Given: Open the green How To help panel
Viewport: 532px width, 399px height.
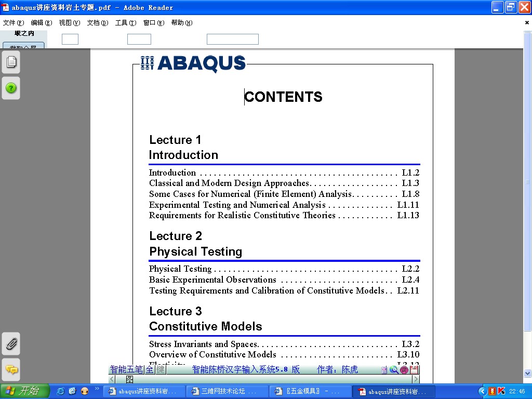Looking at the screenshot, I should click(11, 88).
